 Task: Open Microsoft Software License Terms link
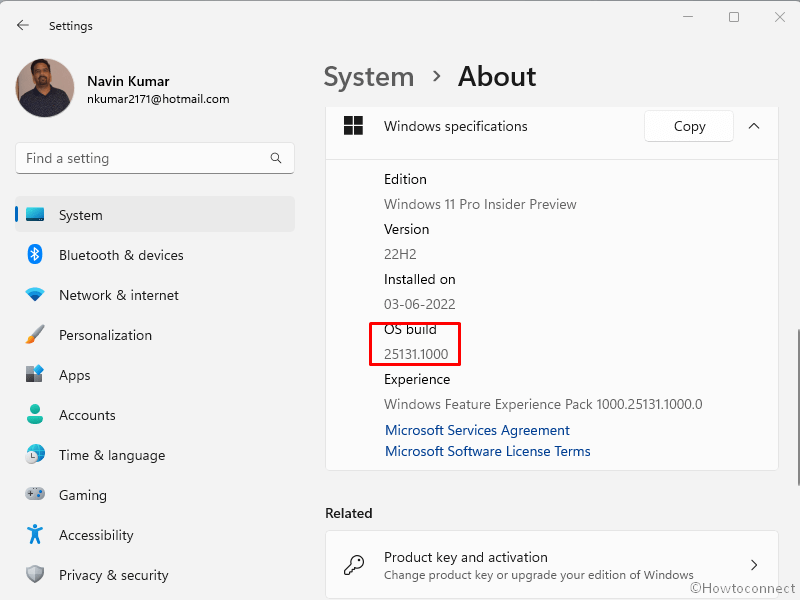[487, 451]
